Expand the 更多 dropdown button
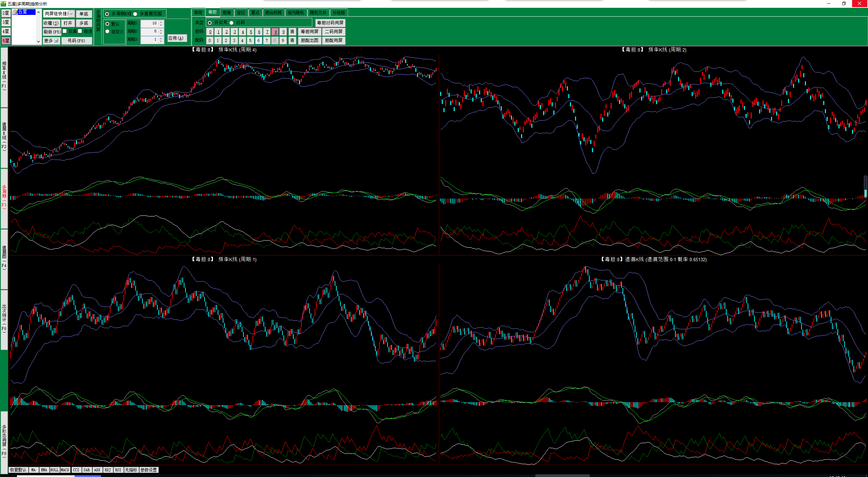This screenshot has height=477, width=868. click(x=56, y=41)
